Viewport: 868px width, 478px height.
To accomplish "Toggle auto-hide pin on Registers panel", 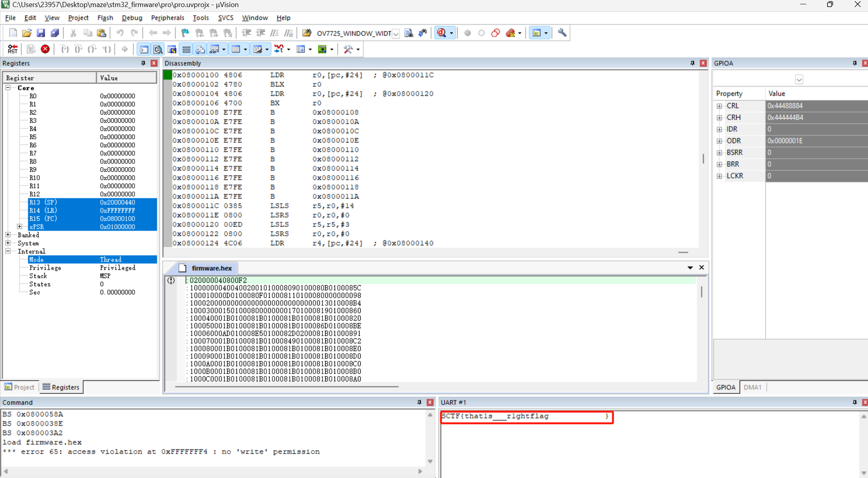I will (x=143, y=63).
